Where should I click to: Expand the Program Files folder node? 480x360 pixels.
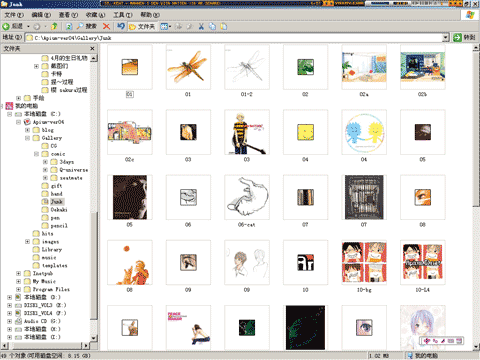click(19, 289)
